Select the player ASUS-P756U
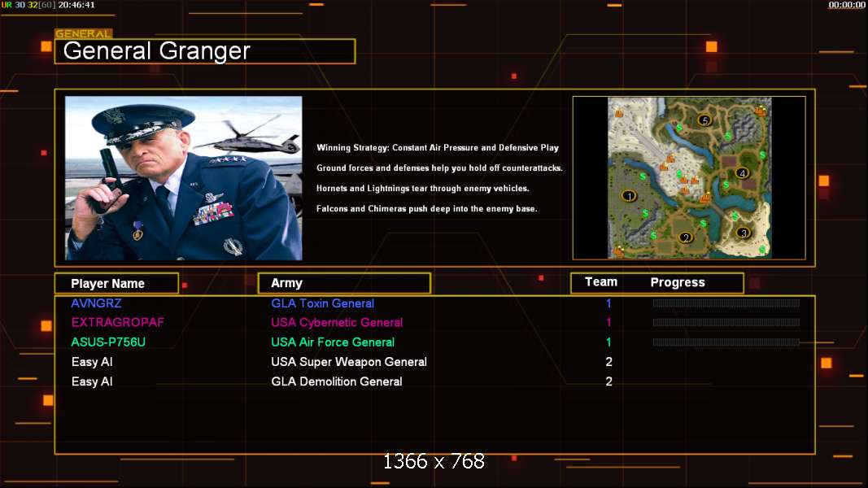 (108, 342)
